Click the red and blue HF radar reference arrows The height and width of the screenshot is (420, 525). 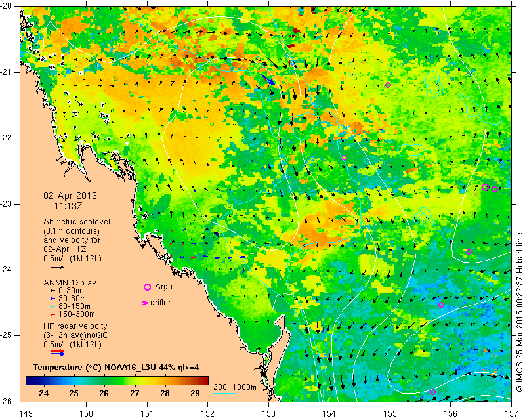coord(58,352)
